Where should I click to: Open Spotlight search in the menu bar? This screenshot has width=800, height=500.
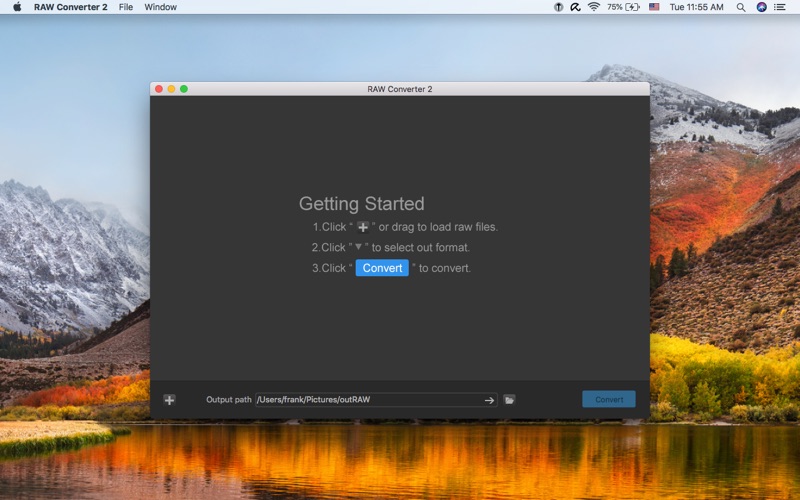pyautogui.click(x=741, y=7)
